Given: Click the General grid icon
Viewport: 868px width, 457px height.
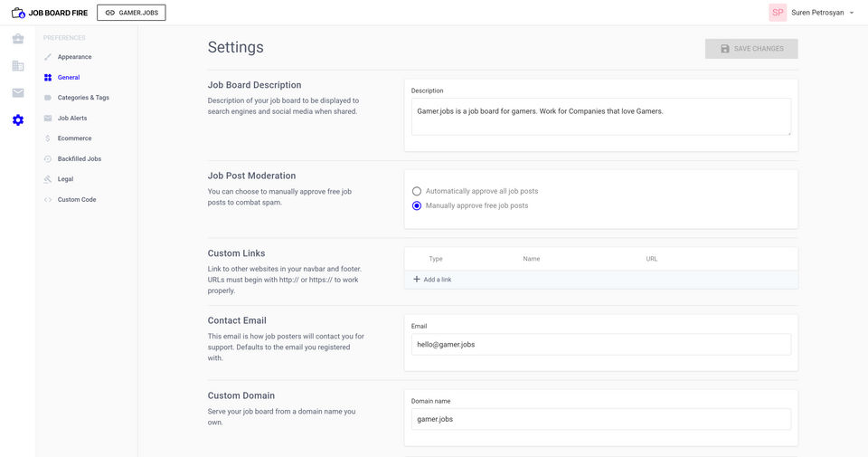Looking at the screenshot, I should tap(48, 77).
